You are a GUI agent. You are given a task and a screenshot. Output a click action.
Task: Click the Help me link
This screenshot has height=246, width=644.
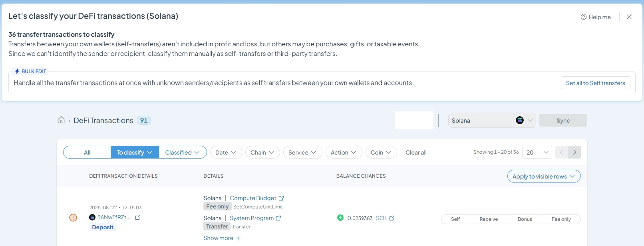coord(596,17)
